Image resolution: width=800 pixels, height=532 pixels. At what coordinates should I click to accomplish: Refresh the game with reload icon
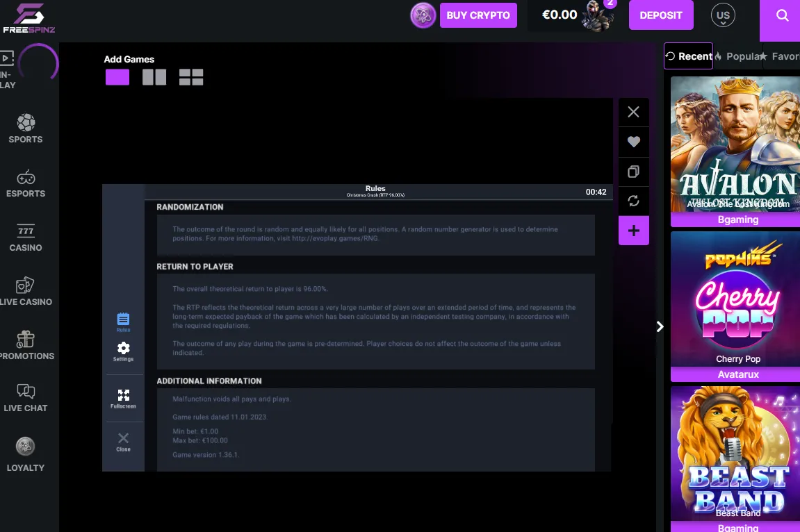(634, 201)
